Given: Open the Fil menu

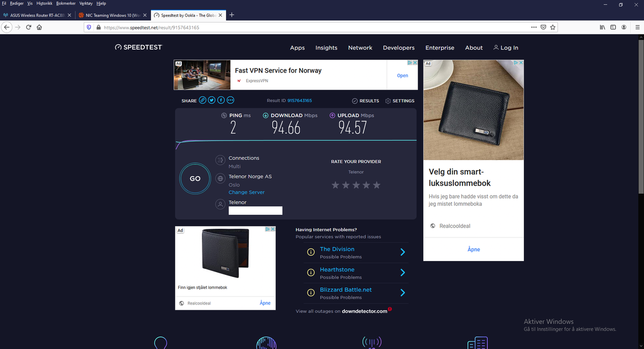Looking at the screenshot, I should click(x=4, y=3).
